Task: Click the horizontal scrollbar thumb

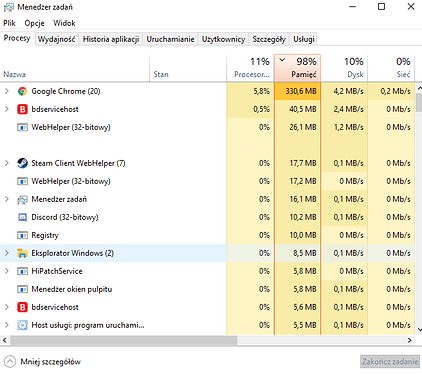Action: point(123,340)
